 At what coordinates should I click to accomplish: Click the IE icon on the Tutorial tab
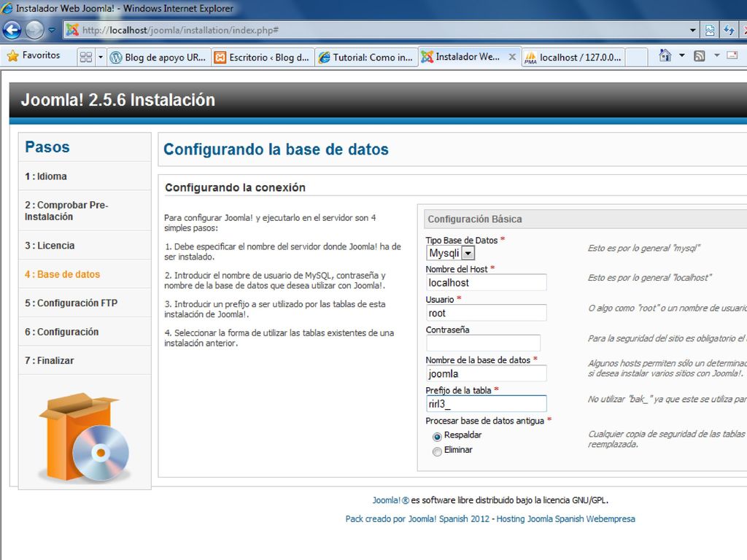coord(325,57)
